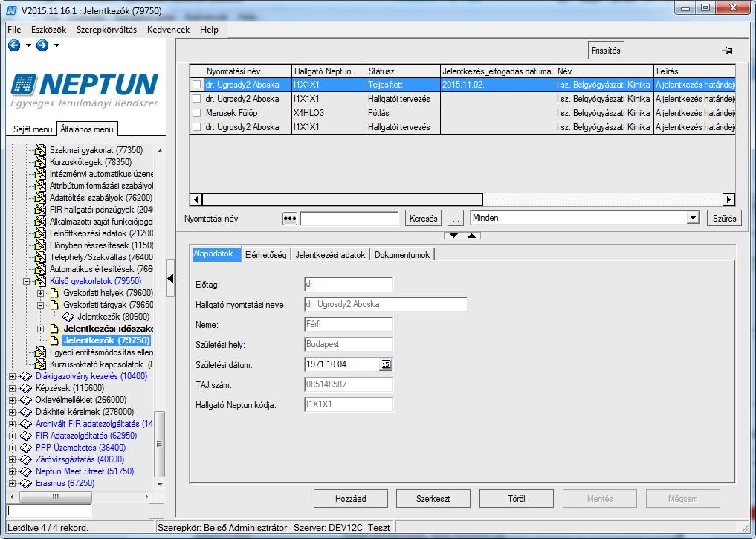756x539 pixels.
Task: Open the forward arrow history dropdown
Action: coord(57,45)
